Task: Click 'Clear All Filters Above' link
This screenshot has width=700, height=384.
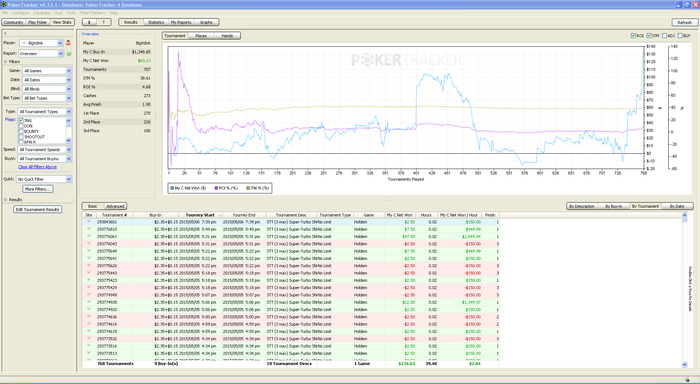Action: pyautogui.click(x=38, y=167)
